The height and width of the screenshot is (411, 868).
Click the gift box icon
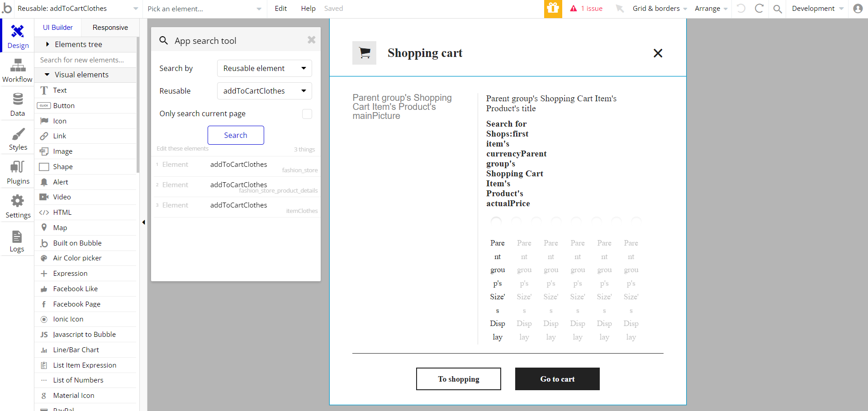[x=553, y=9]
